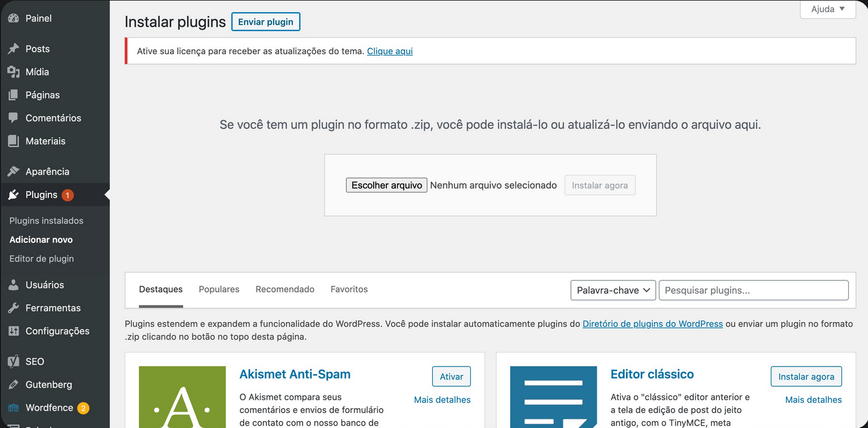Switch to the Populares tab
The width and height of the screenshot is (868, 428).
(219, 289)
